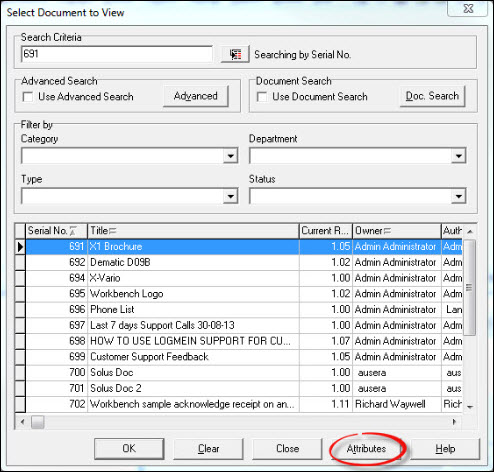The image size is (494, 472).
Task: Enable Use Advanced Search checkbox
Action: pyautogui.click(x=28, y=97)
